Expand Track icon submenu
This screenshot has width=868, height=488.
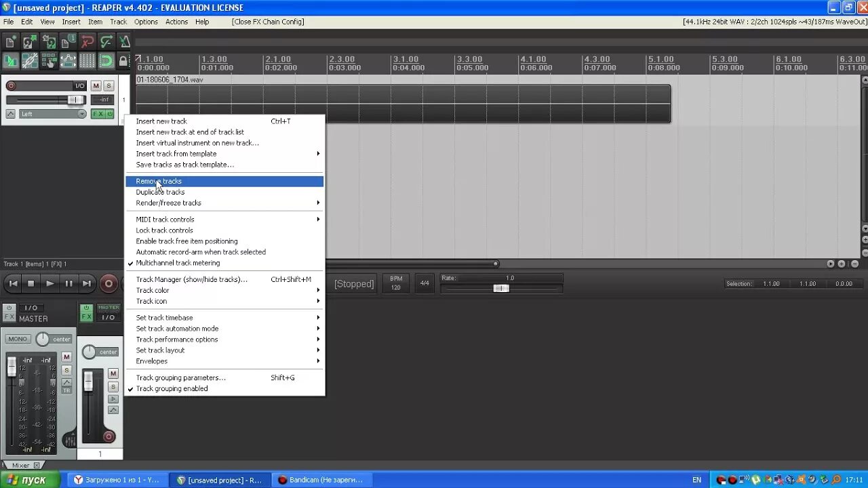(x=224, y=301)
